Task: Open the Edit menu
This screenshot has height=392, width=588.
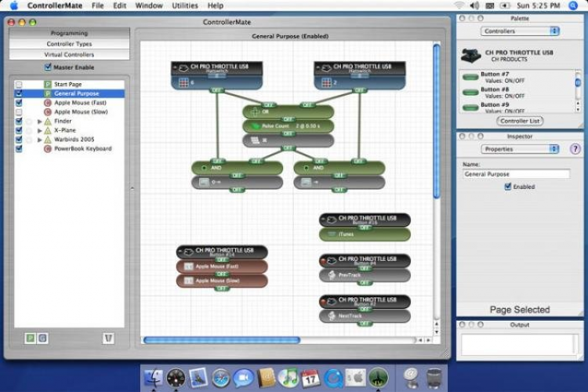Action: tap(120, 5)
